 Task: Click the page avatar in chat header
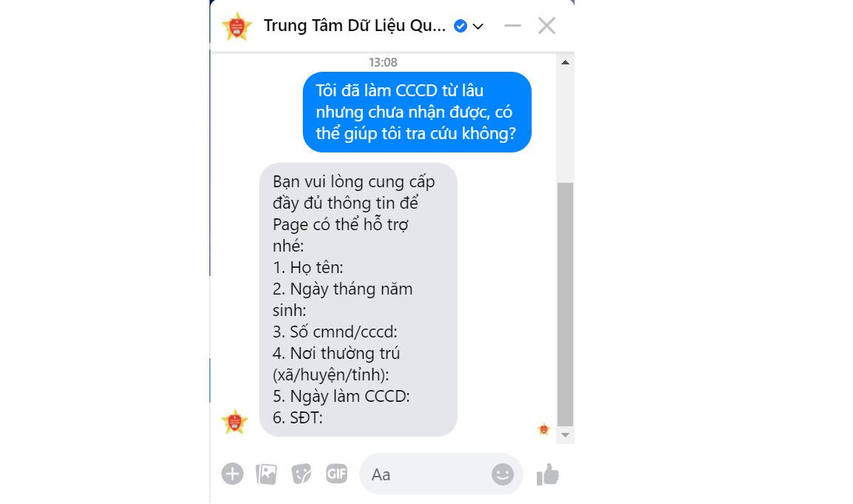tap(237, 26)
